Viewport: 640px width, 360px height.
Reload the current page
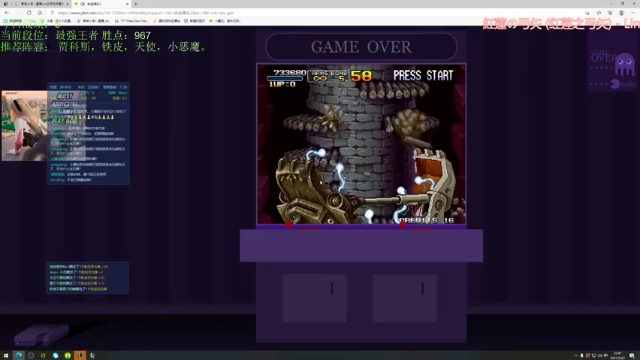coord(29,13)
